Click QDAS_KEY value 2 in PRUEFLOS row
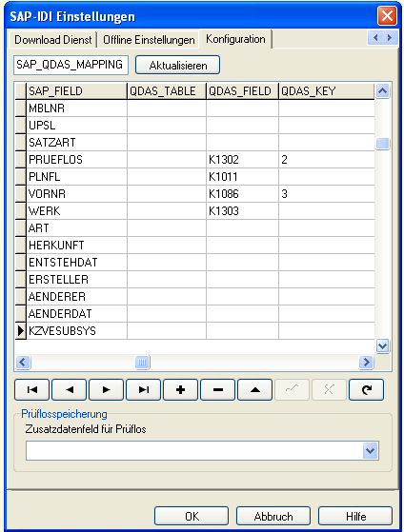The height and width of the screenshot is (532, 404). (327, 160)
